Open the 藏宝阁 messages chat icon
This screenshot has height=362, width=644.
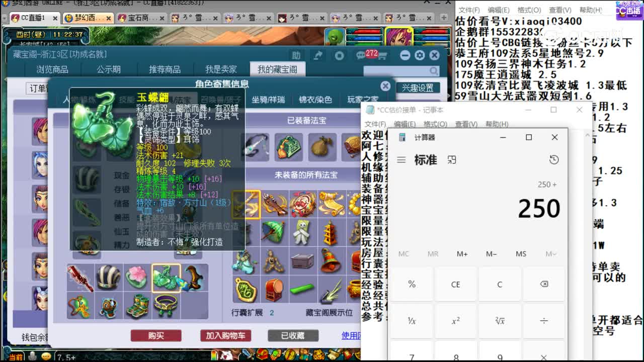(361, 55)
